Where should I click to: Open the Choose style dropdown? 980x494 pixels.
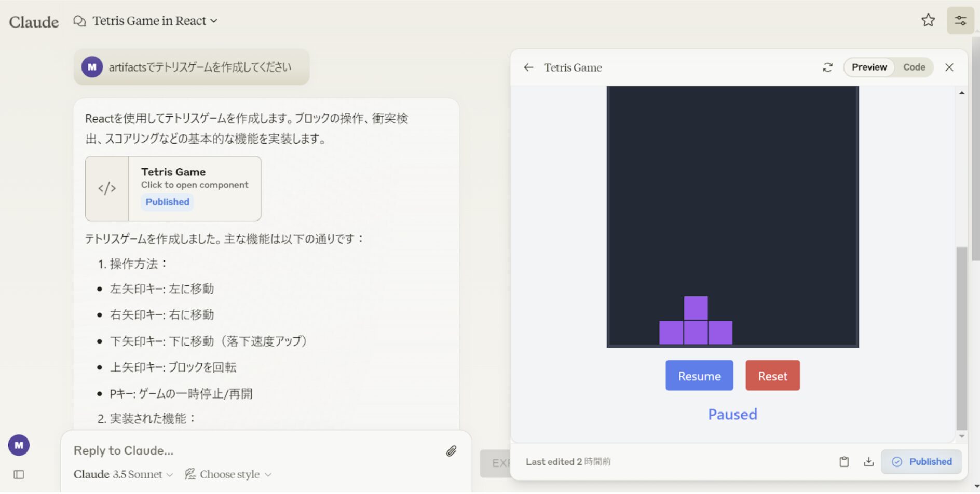(x=228, y=474)
